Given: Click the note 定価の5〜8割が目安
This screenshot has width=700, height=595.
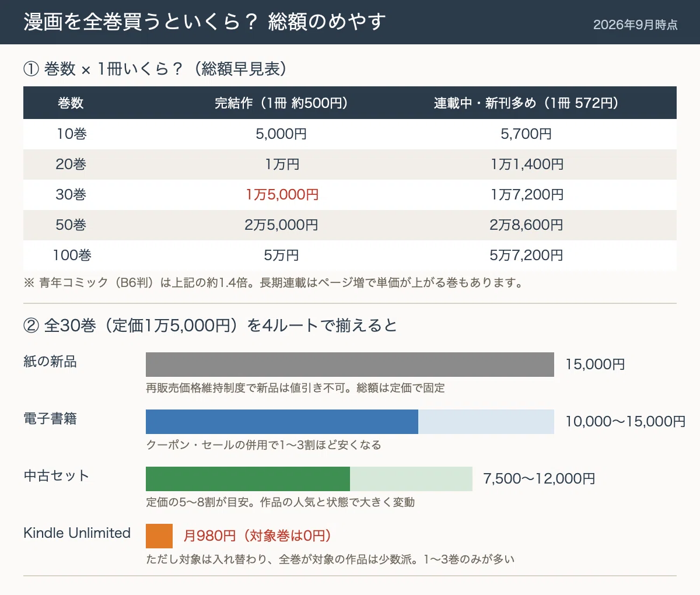Looking at the screenshot, I should 281,502.
